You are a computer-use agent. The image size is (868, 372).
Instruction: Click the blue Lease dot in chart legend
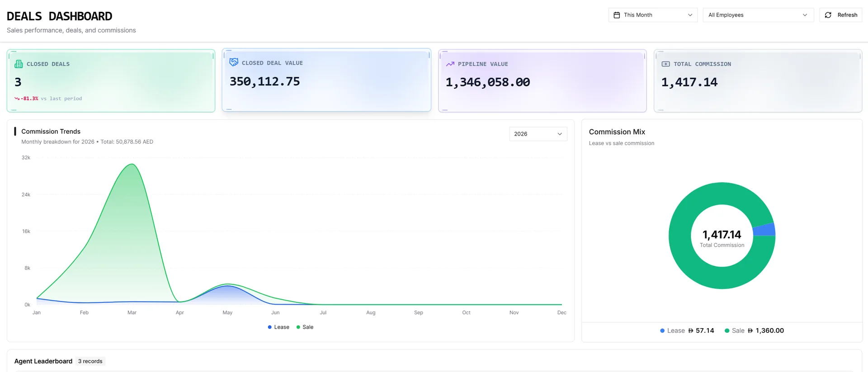tap(270, 327)
